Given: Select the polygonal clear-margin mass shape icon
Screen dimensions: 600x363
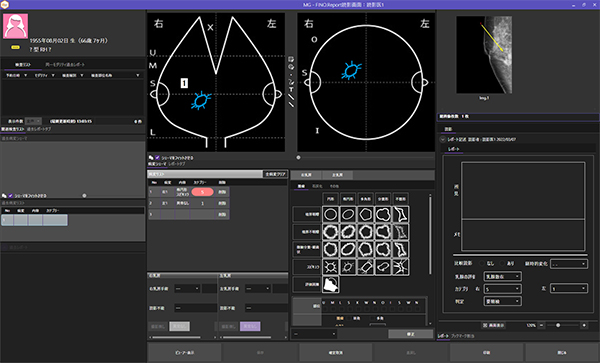Looking at the screenshot, I should 365,214.
